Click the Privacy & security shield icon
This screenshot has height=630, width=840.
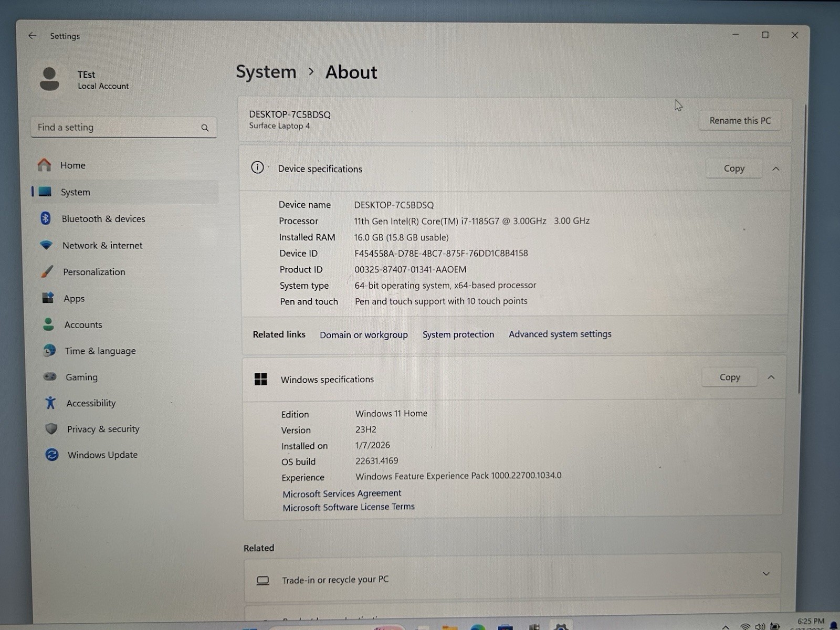[51, 428]
